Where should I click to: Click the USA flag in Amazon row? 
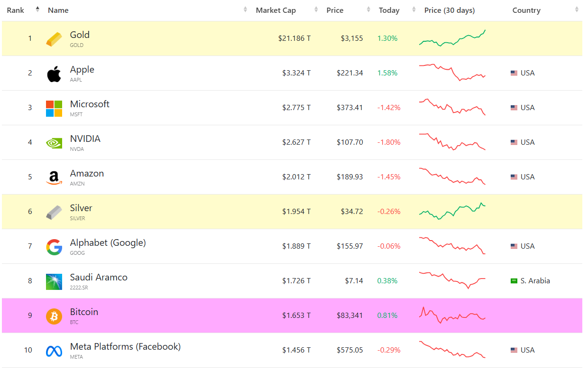[x=514, y=177]
